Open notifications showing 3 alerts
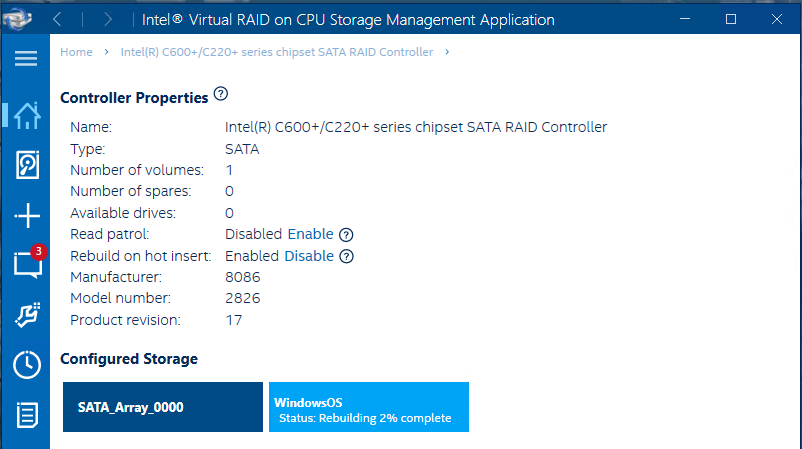 point(28,263)
